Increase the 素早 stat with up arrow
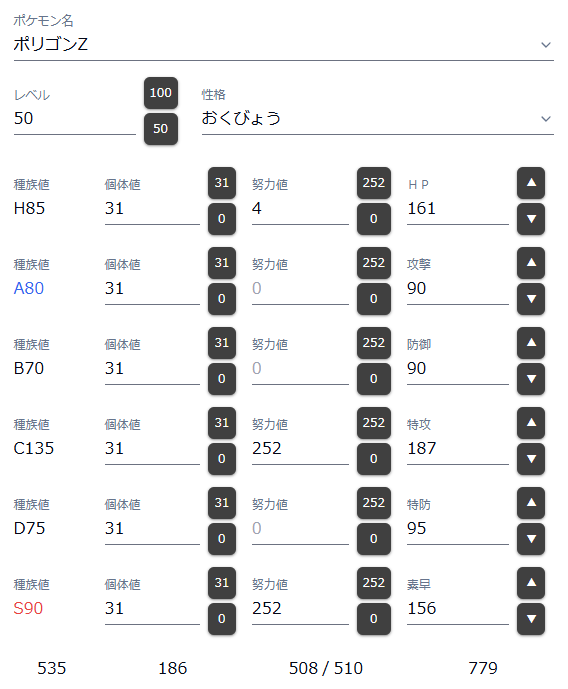568x689 pixels. click(531, 583)
